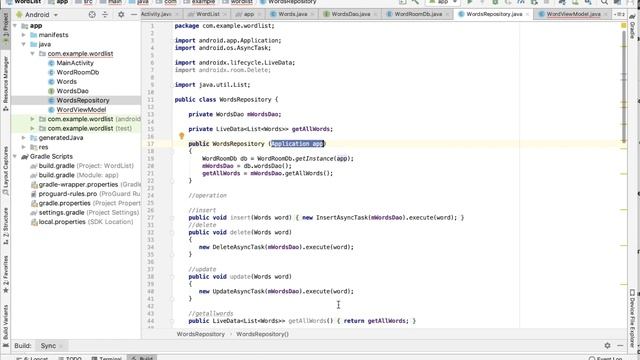Image resolution: width=640 pixels, height=360 pixels.
Task: Open MainActivity in project tree
Action: click(75, 63)
